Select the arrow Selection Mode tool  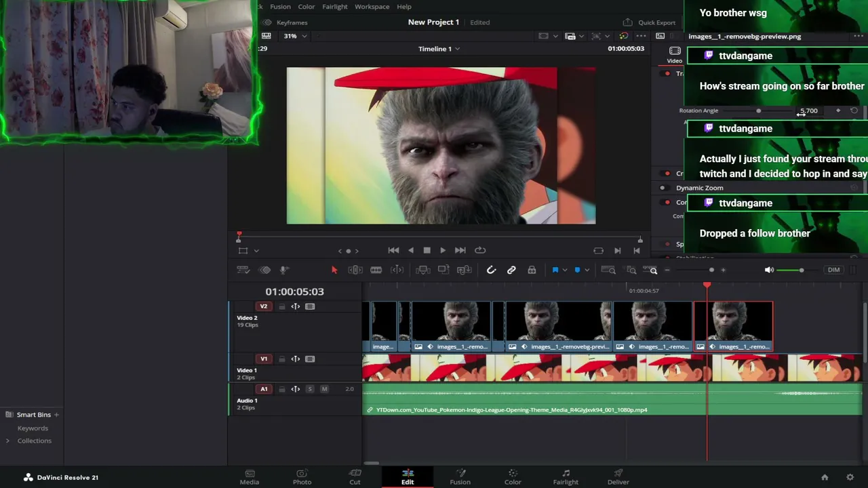coord(334,270)
